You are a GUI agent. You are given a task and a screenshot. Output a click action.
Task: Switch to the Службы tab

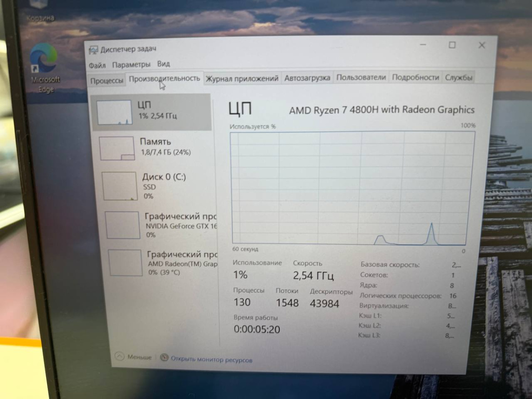pos(459,78)
